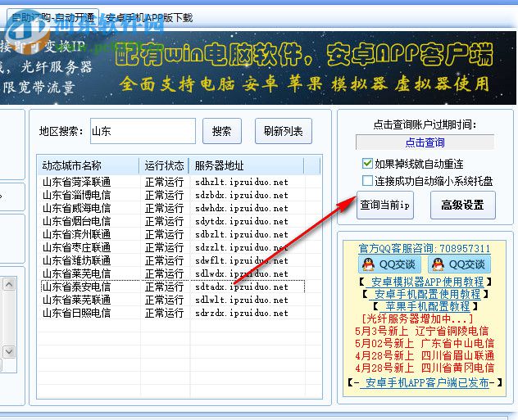Open the 自助订购-自动开通 tab

click(x=52, y=17)
